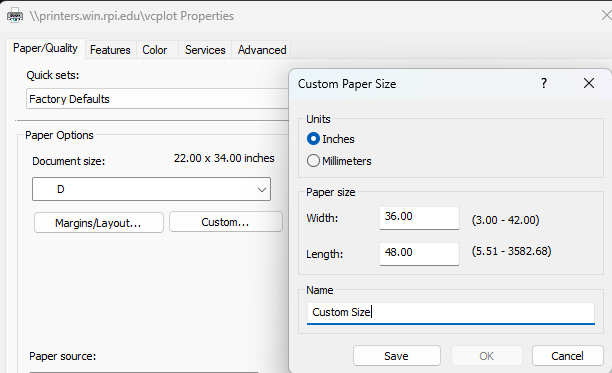Viewport: 612px width, 373px height.
Task: Click the help question mark icon
Action: coord(544,83)
